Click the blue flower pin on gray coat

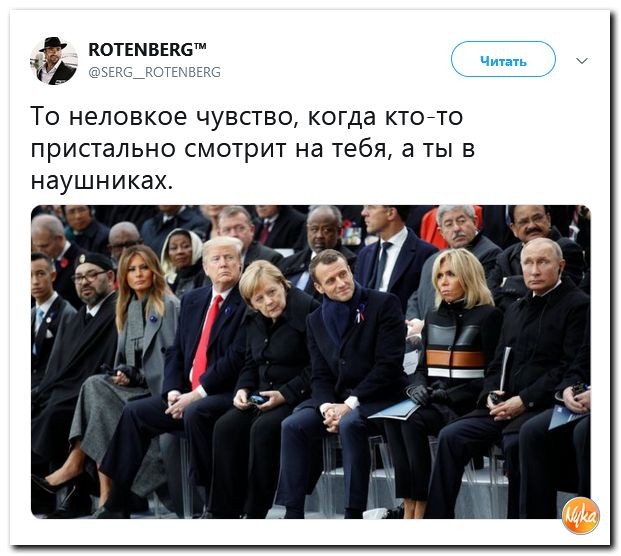[152, 318]
